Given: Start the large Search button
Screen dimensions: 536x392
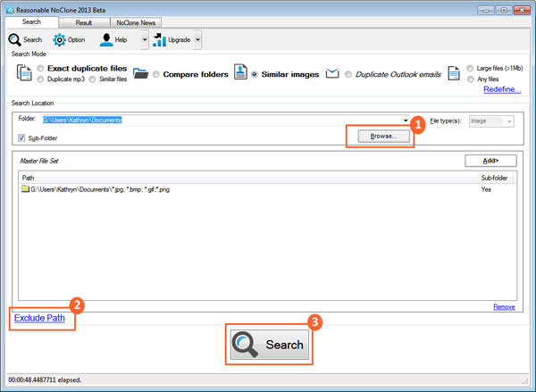Looking at the screenshot, I should click(270, 345).
